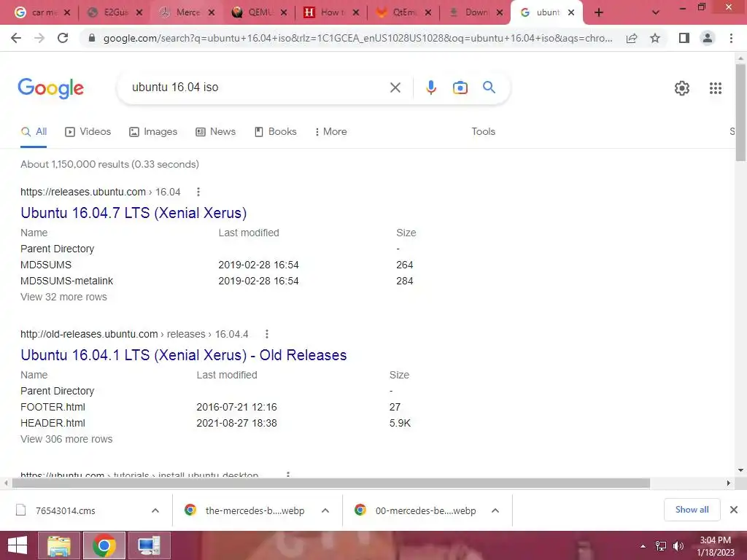
Task: Open options for releases.ubuntu.com result
Action: tap(198, 192)
